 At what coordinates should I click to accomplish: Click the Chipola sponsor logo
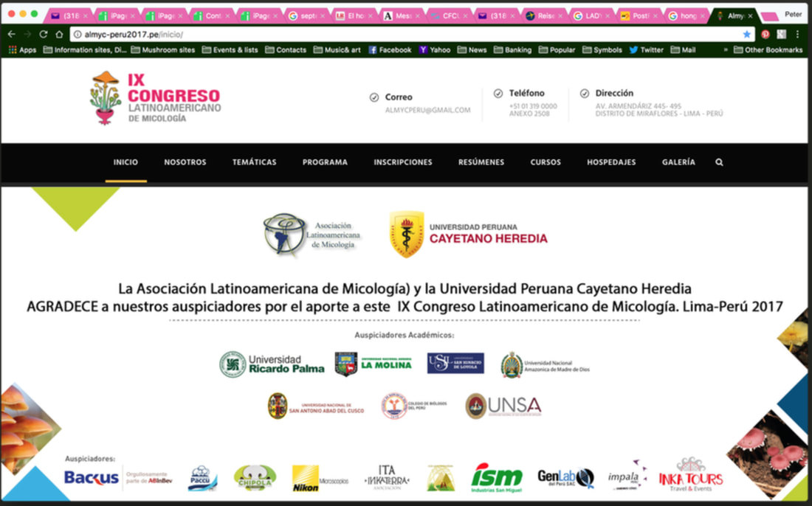pos(255,477)
